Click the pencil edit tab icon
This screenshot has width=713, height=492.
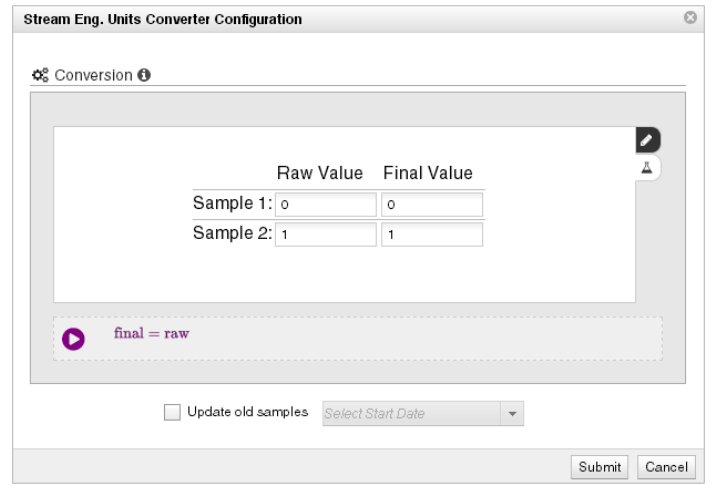coord(648,140)
